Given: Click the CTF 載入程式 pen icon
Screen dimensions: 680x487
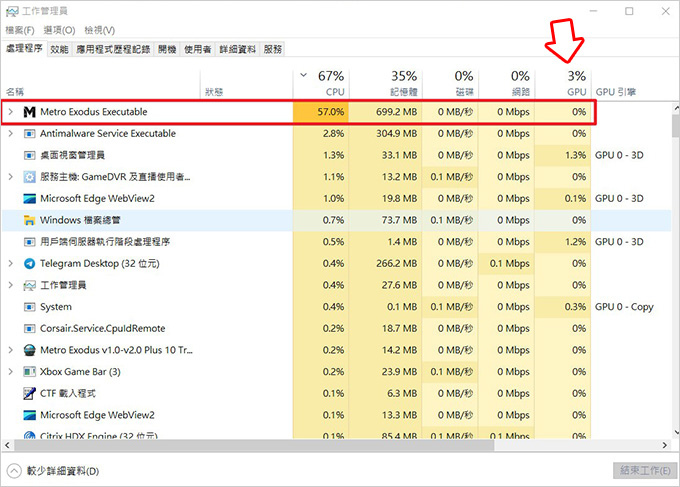Looking at the screenshot, I should 29,393.
